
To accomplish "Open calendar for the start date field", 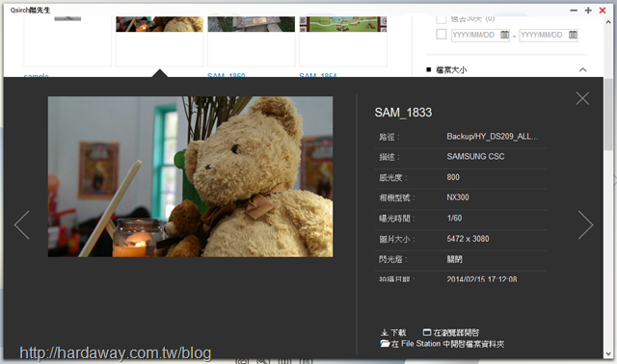I will 504,35.
